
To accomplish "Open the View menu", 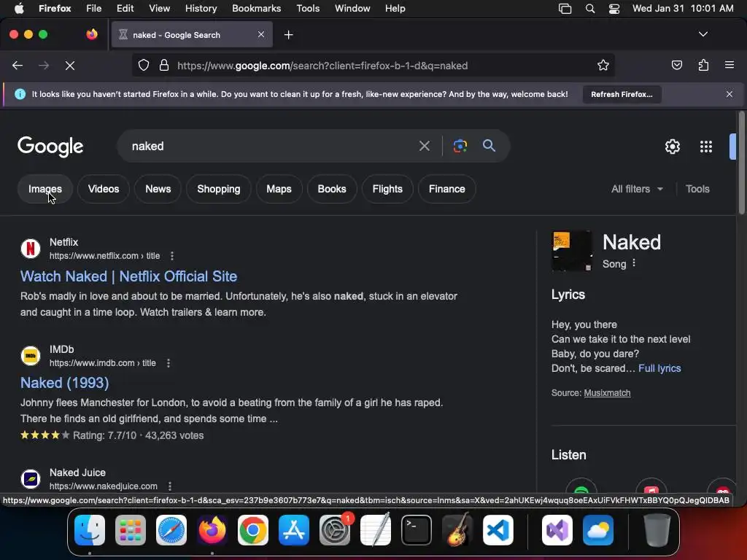I will [159, 9].
